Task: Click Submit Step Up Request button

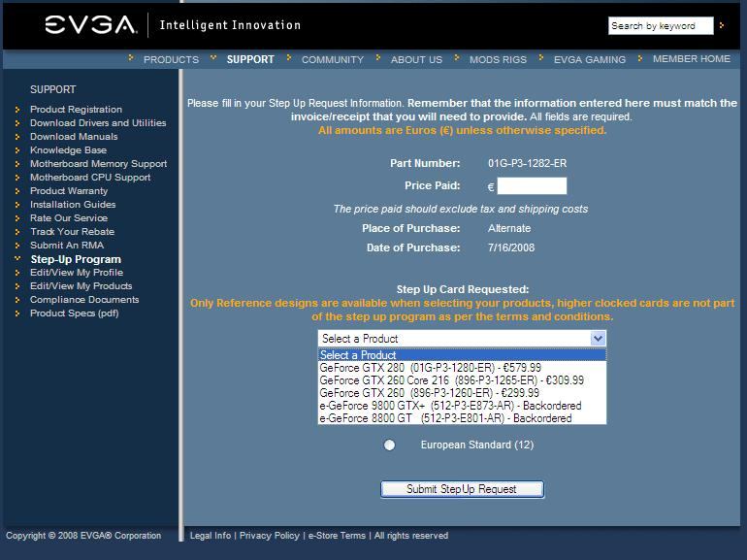Action: click(462, 489)
